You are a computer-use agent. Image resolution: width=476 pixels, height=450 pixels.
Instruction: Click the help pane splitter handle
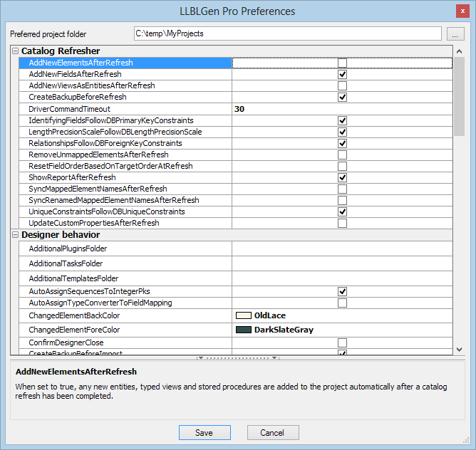237,357
